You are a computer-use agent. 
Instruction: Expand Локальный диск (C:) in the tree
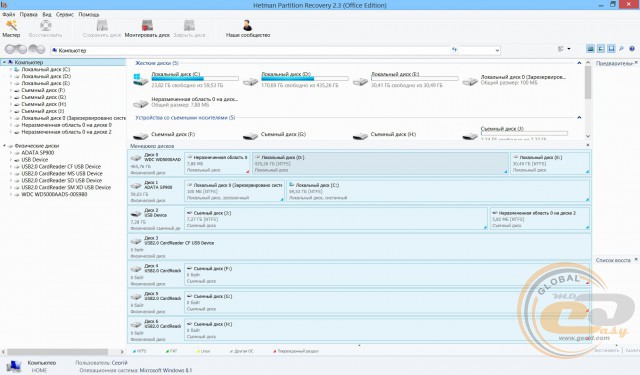click(11, 69)
